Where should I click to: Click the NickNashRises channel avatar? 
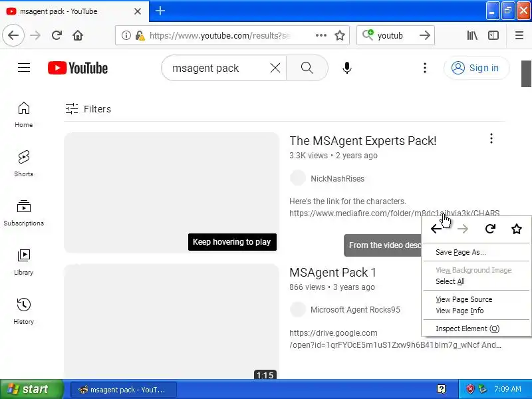tap(297, 178)
